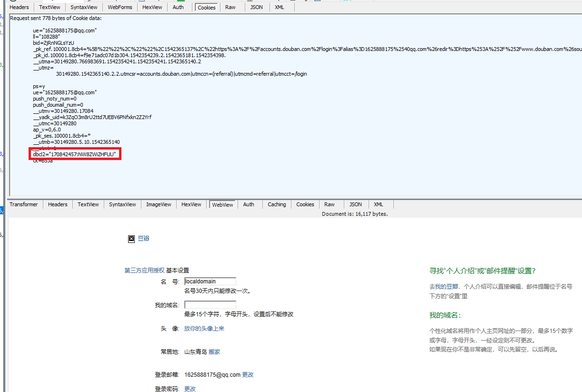The height and width of the screenshot is (392, 582).
Task: Click the bid=ZjRnNGLsYzU cookie line
Action: pos(53,43)
